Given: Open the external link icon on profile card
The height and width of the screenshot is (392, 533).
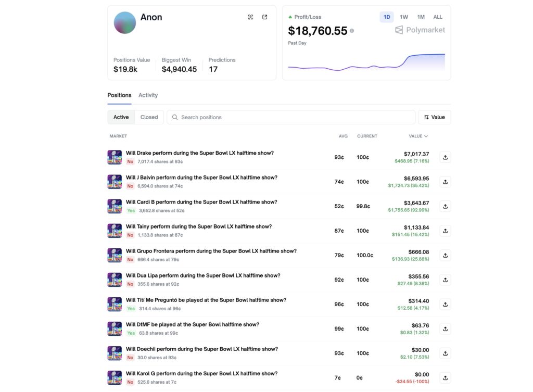Looking at the screenshot, I should (264, 17).
